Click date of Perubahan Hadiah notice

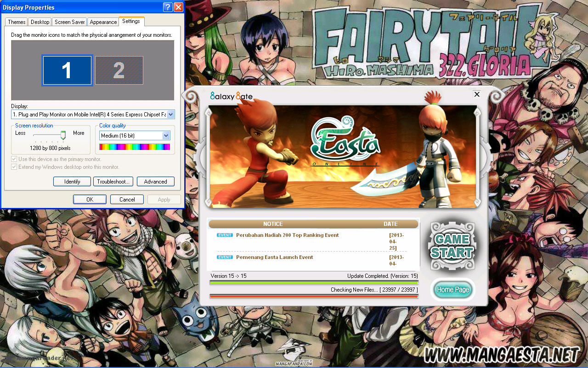396,241
